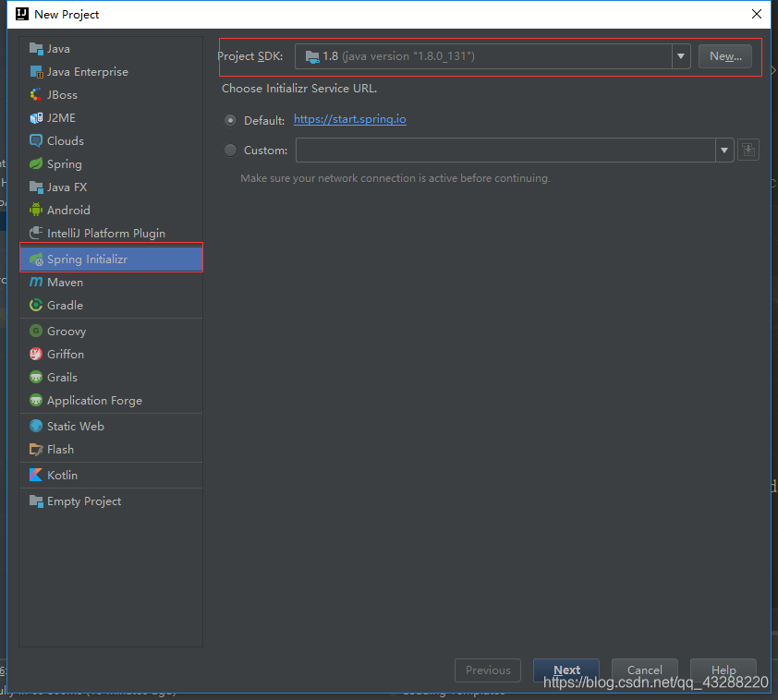
Task: Open the Custom URL dropdown arrow
Action: pos(724,151)
